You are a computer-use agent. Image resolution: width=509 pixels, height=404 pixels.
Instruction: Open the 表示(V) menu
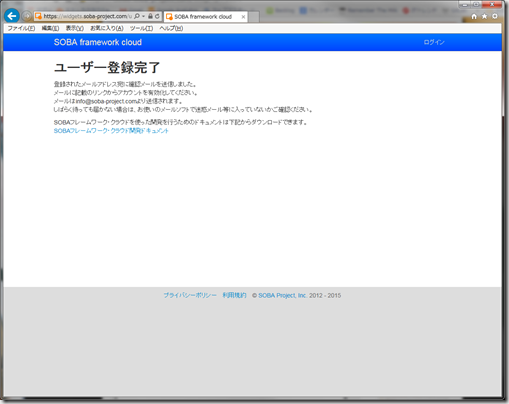point(75,28)
